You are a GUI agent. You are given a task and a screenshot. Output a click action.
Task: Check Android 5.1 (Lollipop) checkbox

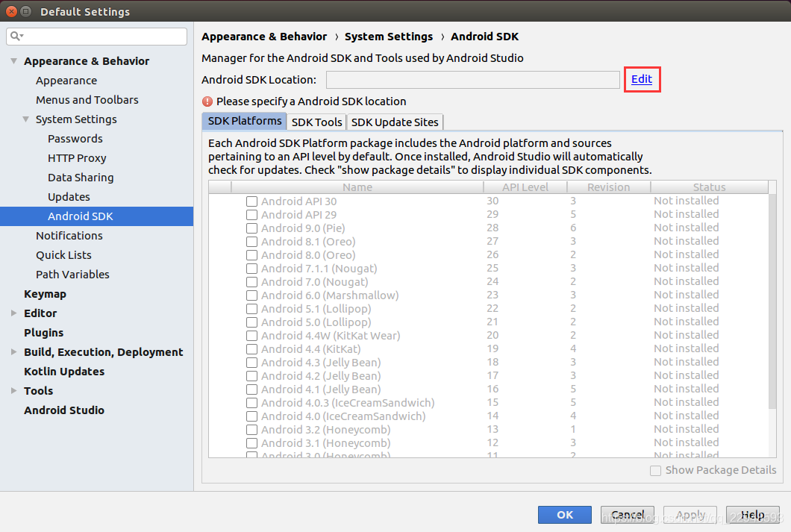click(251, 309)
